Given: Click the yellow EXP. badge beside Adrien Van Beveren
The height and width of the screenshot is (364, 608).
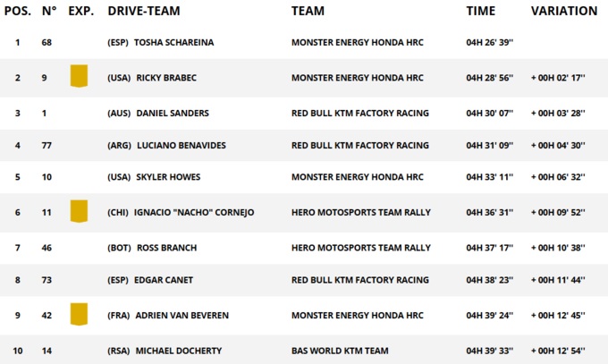Looking at the screenshot, I should point(79,314).
